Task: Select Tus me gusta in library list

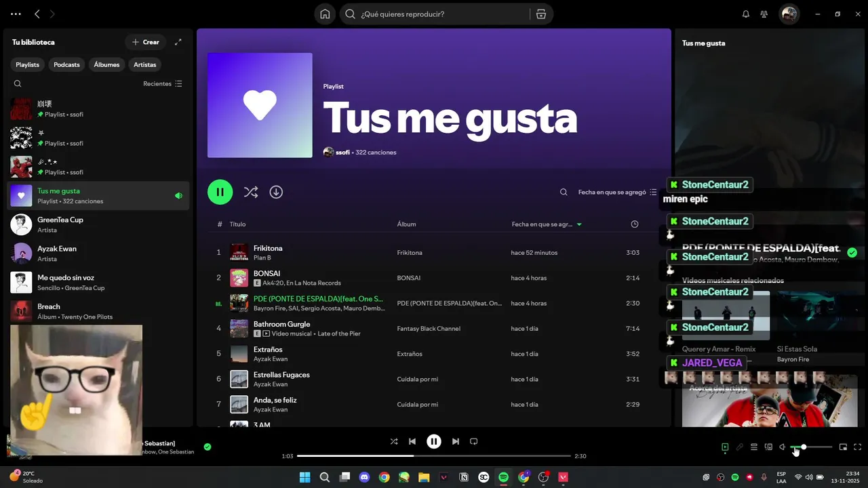Action: [98, 196]
